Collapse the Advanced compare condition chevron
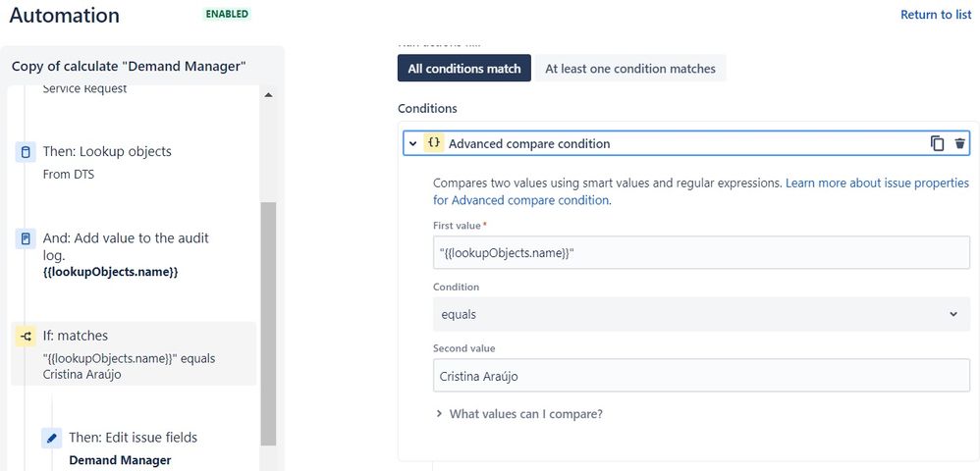 [x=412, y=143]
